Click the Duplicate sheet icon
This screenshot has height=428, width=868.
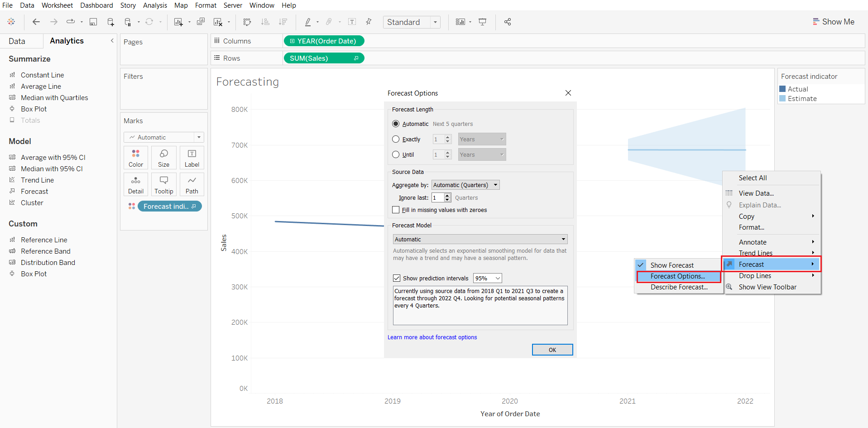tap(201, 22)
